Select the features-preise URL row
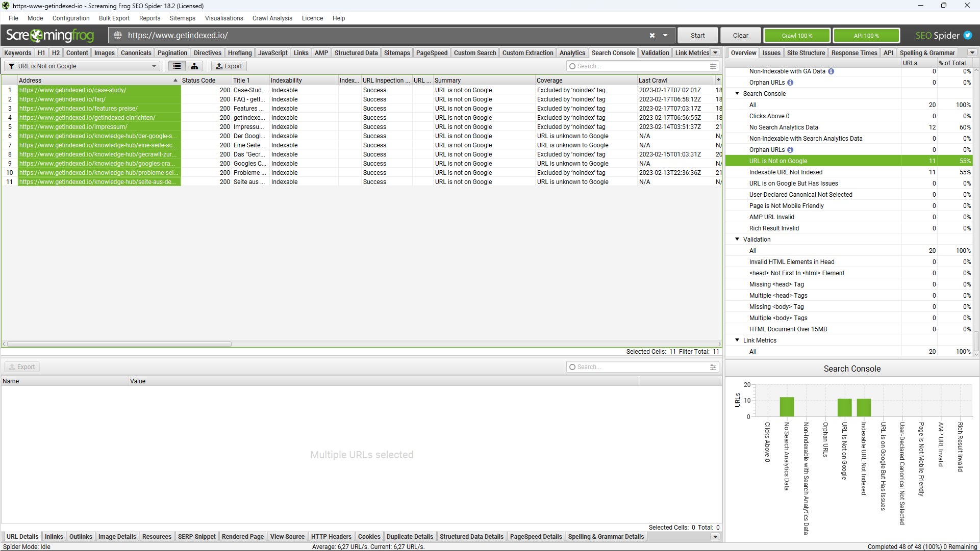Image resolution: width=980 pixels, height=551 pixels. 361,109
